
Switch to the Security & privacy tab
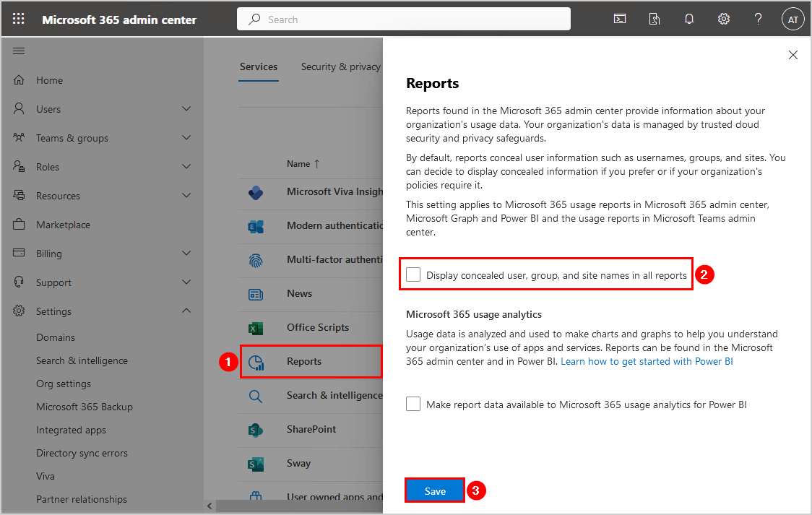coord(340,66)
